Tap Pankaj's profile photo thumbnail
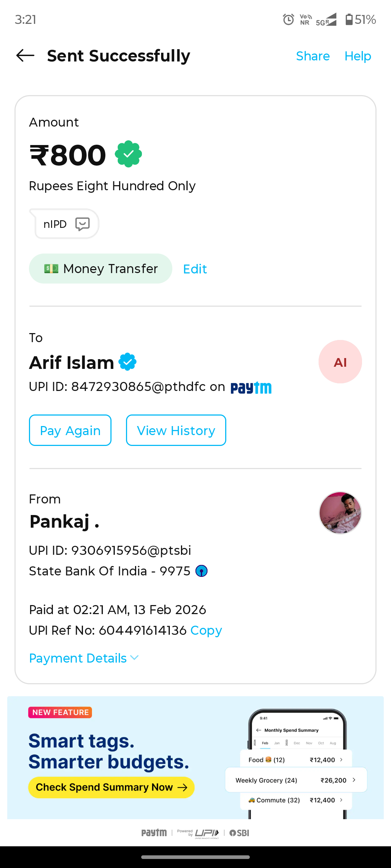Image resolution: width=391 pixels, height=868 pixels. tap(340, 513)
